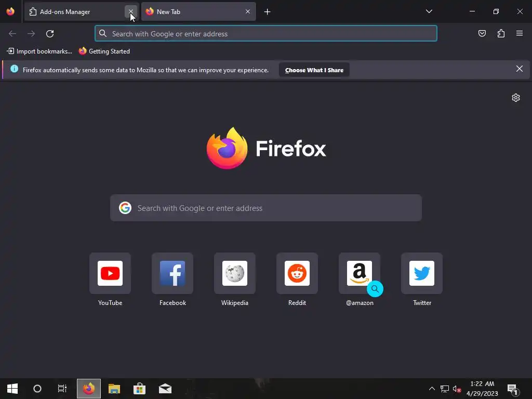The width and height of the screenshot is (532, 399).
Task: Open the Facebook shortcut tile
Action: coord(172,273)
